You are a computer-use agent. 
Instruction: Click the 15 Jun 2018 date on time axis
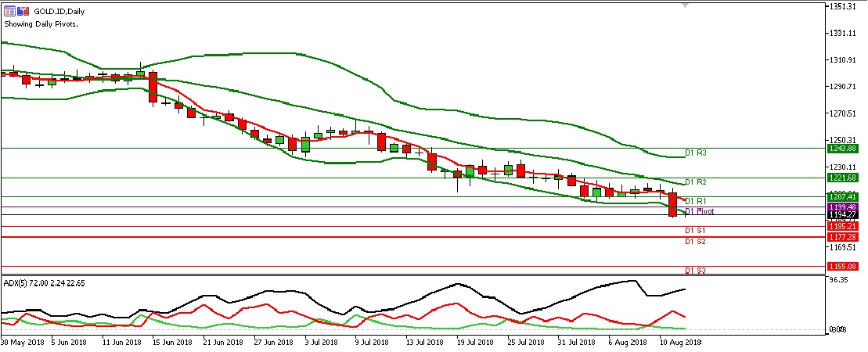tap(172, 343)
